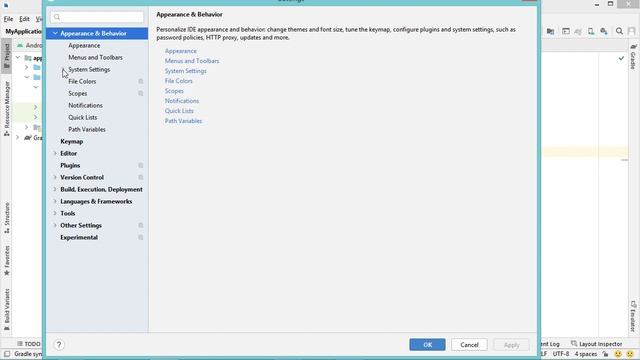640x360 pixels.
Task: Follow the Path Variables link
Action: 183,121
